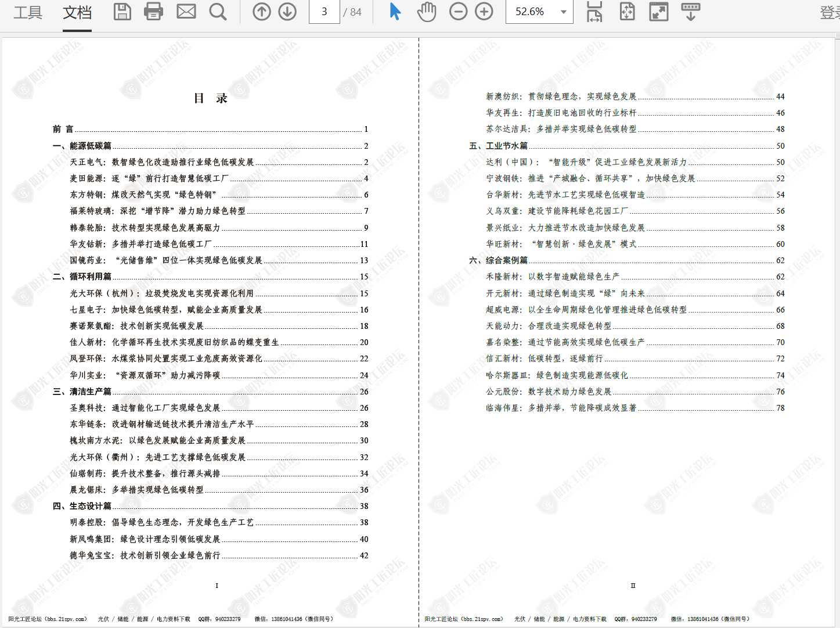Open 槐坎南方水泥 contents entry
Viewport: 840px width, 628px height.
coord(219,440)
